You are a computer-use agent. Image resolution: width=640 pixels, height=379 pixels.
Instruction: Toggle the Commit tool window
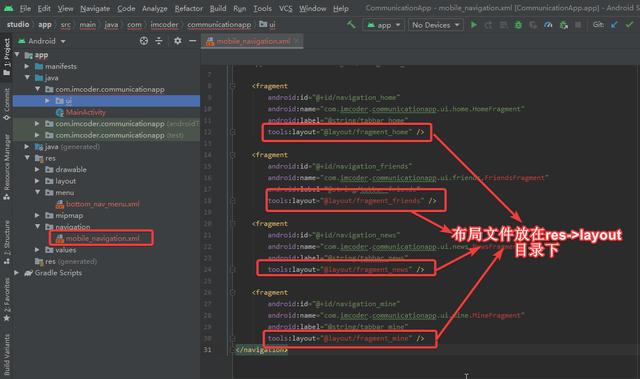(7, 104)
